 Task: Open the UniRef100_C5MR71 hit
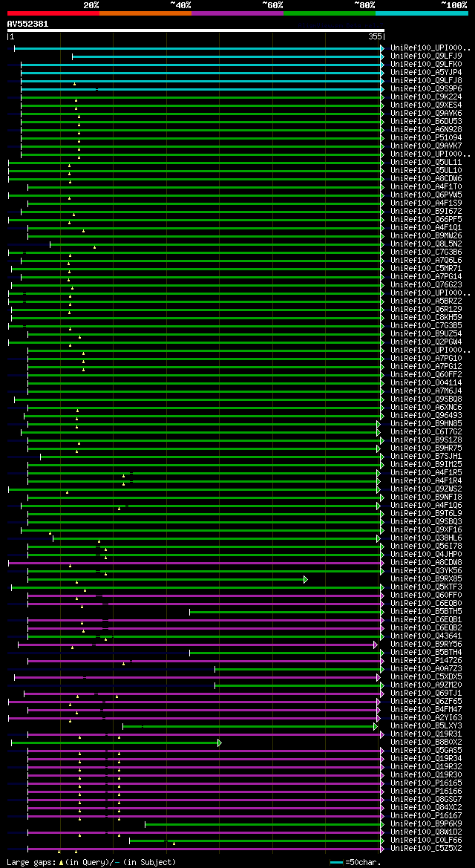pos(426,269)
